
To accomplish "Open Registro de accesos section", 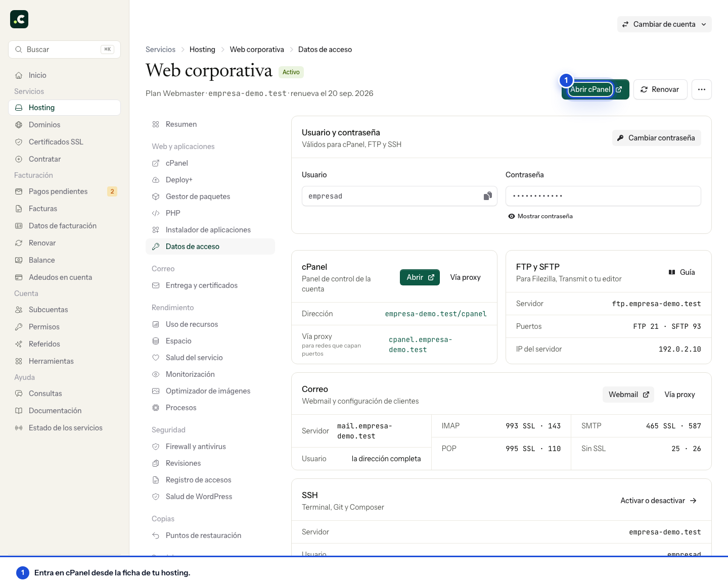I will [x=210, y=480].
